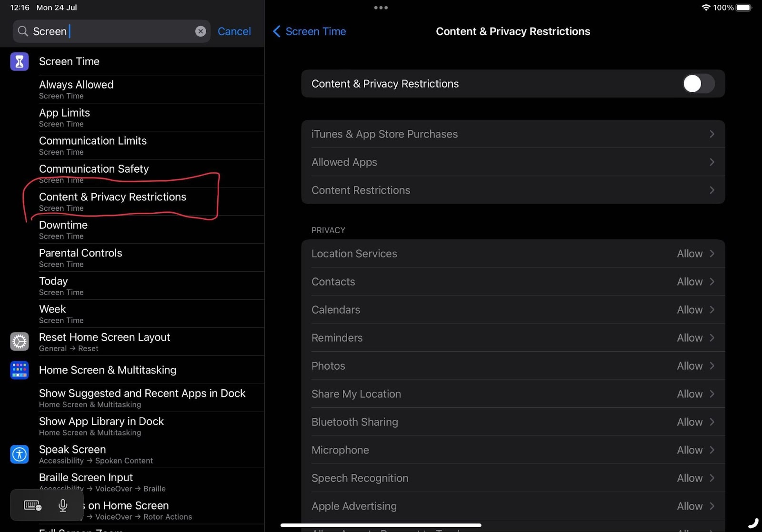The height and width of the screenshot is (532, 762).
Task: Open Show App Library in Dock result
Action: pos(132,426)
